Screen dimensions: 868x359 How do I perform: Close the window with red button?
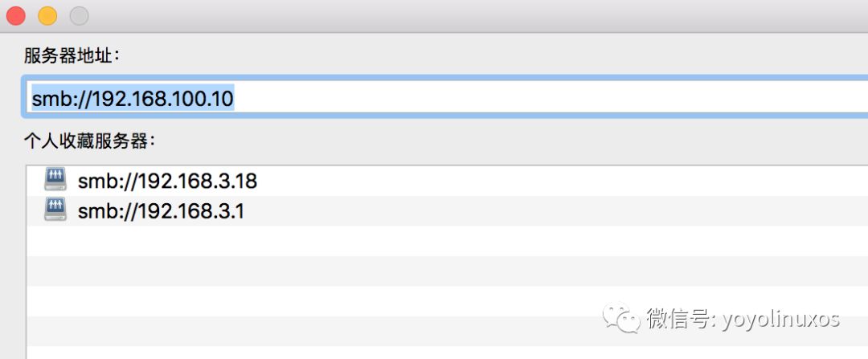click(x=16, y=15)
